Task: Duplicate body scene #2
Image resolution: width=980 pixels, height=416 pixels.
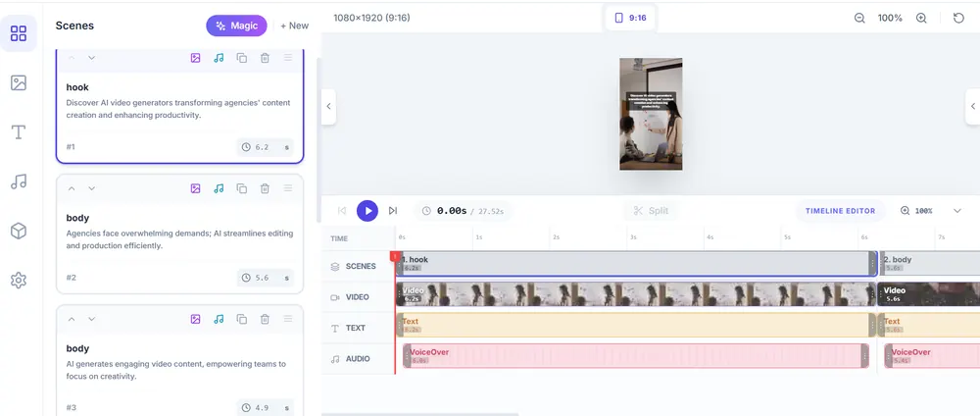Action: click(x=241, y=188)
